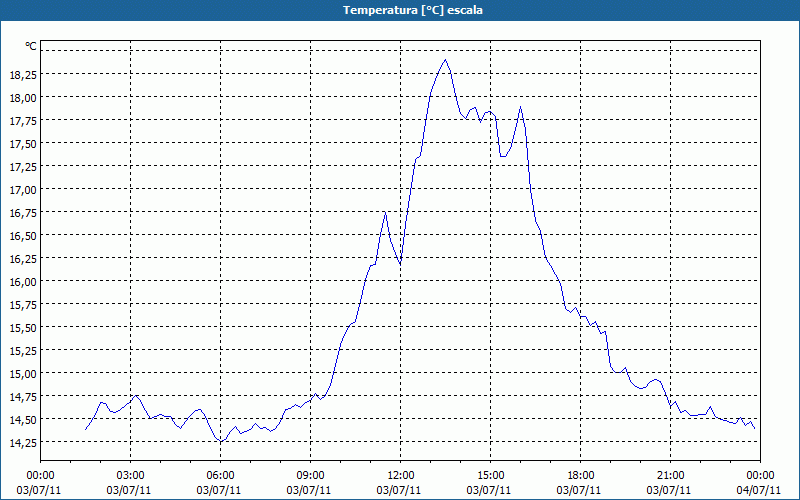The image size is (800, 500).
Task: Click the 06:00 time label
Action: (x=220, y=476)
